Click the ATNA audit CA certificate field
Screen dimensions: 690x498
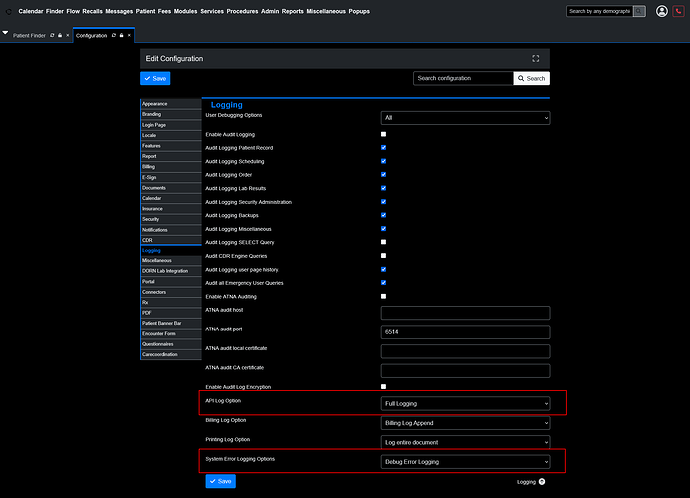[x=465, y=370]
